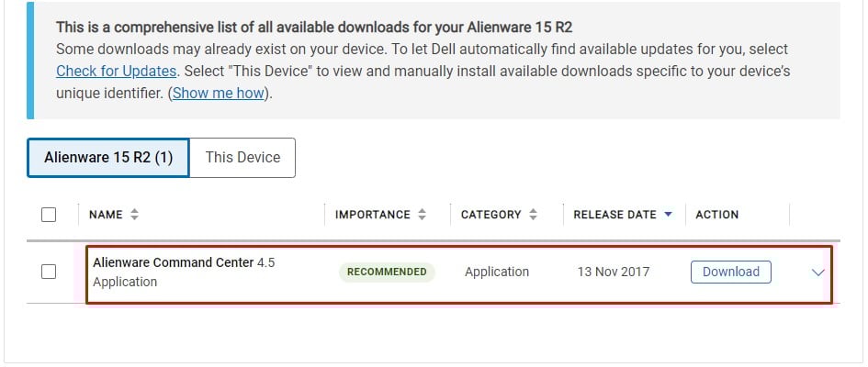The height and width of the screenshot is (367, 868).
Task: Click the RELEASE DATE column header label
Action: 615,215
